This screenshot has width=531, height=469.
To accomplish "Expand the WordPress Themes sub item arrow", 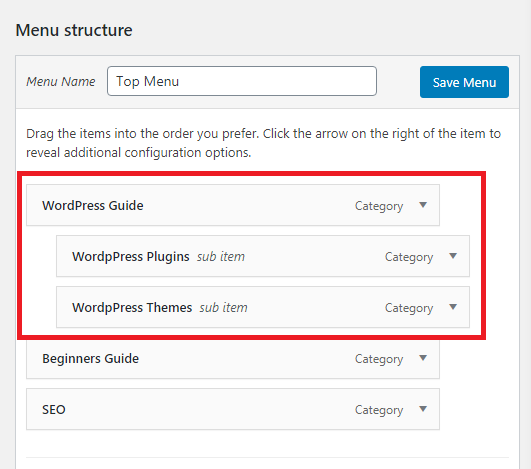I will click(x=453, y=307).
